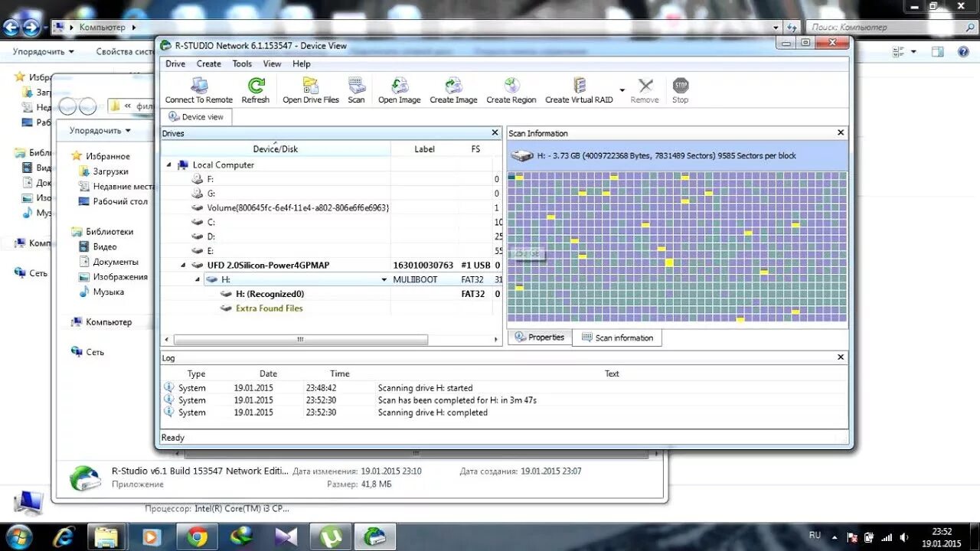Click Windows Start button

coord(18,536)
